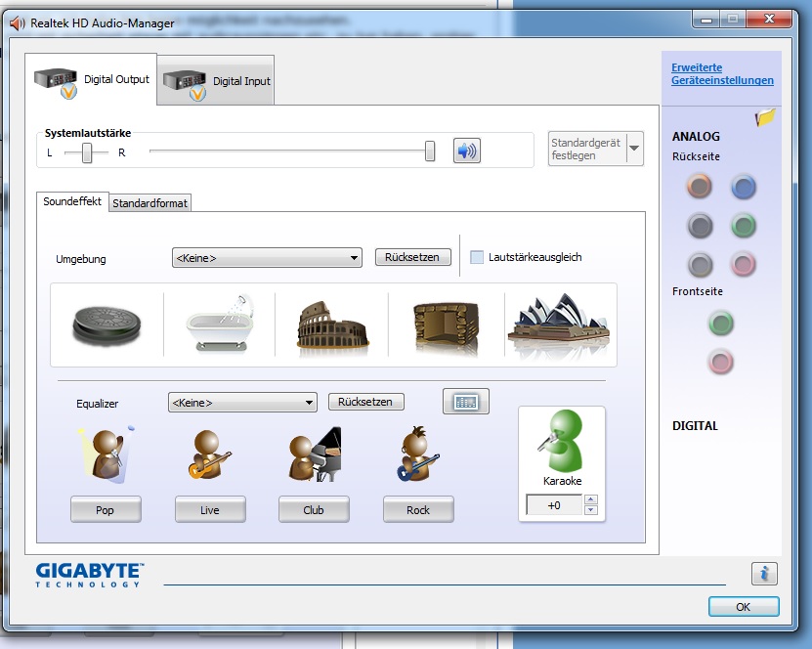
Task: Click the green rear analog jack
Action: click(x=744, y=226)
